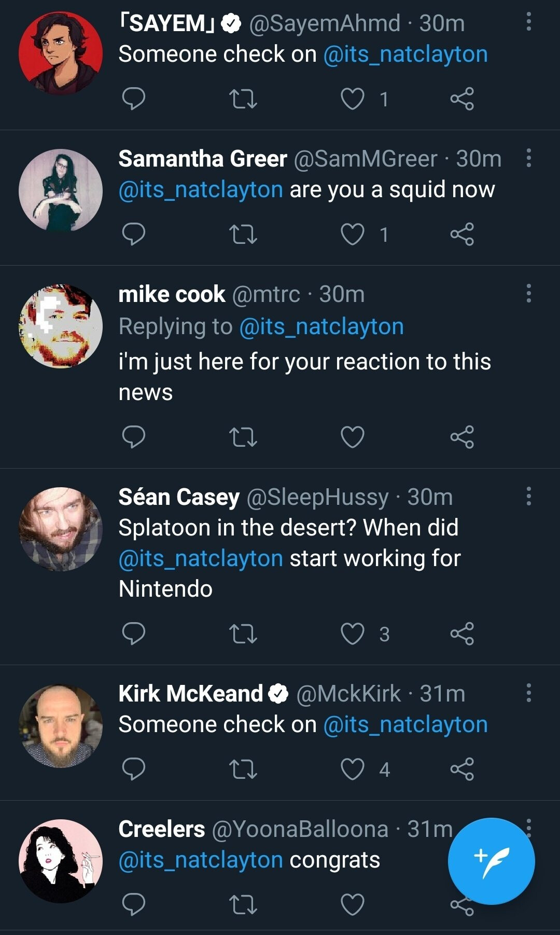
Task: Open Creelers' profile by display name
Action: pyautogui.click(x=162, y=829)
